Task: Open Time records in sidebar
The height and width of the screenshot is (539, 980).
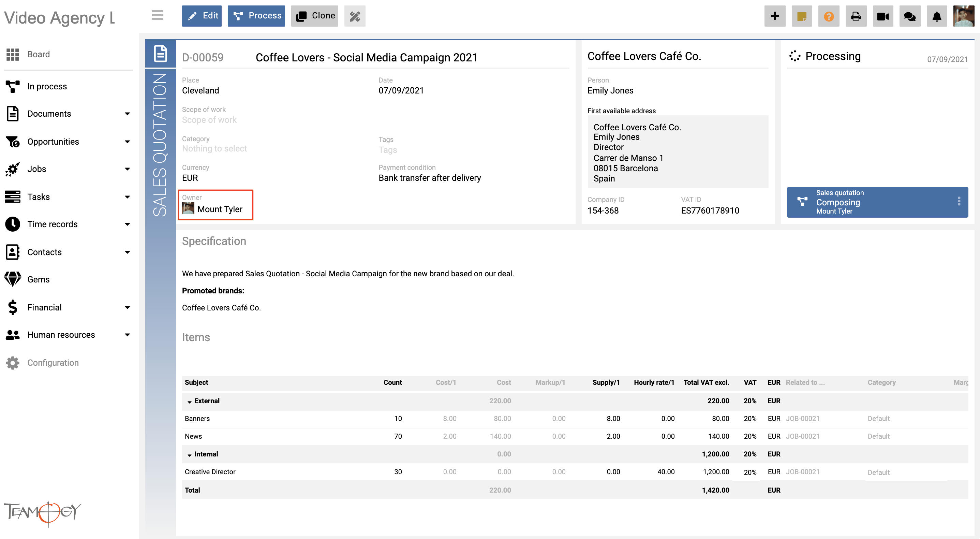Action: [x=52, y=224]
